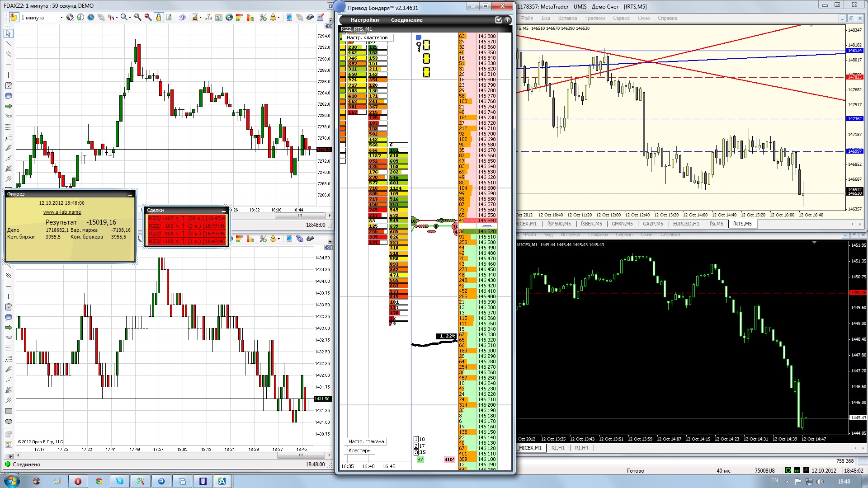Toggle the checkmark box in Привод Бондаря header
The width and height of the screenshot is (868, 488).
coord(498,20)
